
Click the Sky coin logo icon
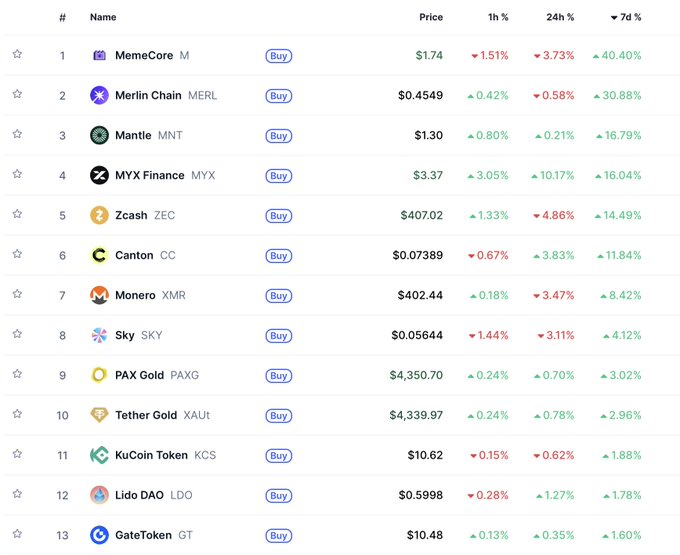[99, 335]
